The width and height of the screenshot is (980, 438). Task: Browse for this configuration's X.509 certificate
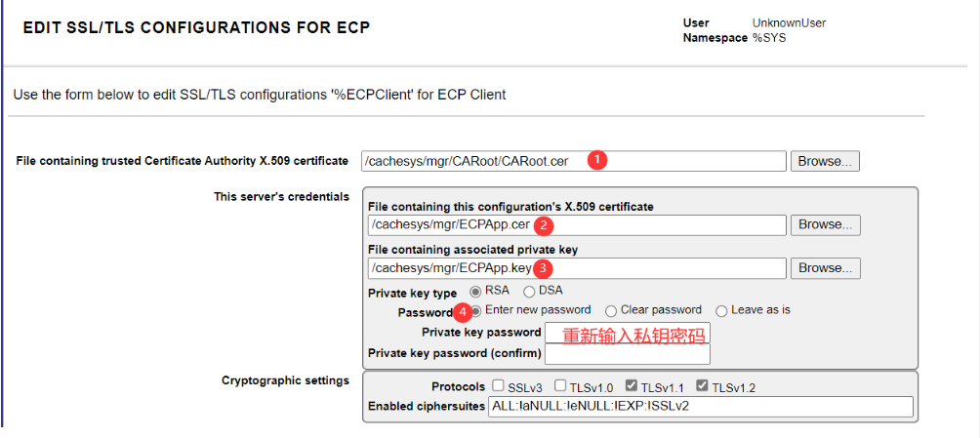[825, 224]
